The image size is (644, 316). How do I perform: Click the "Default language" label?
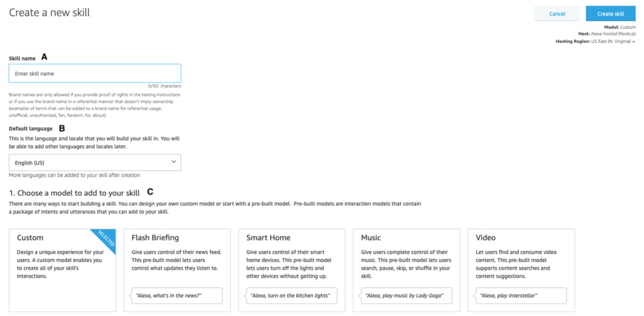[31, 129]
